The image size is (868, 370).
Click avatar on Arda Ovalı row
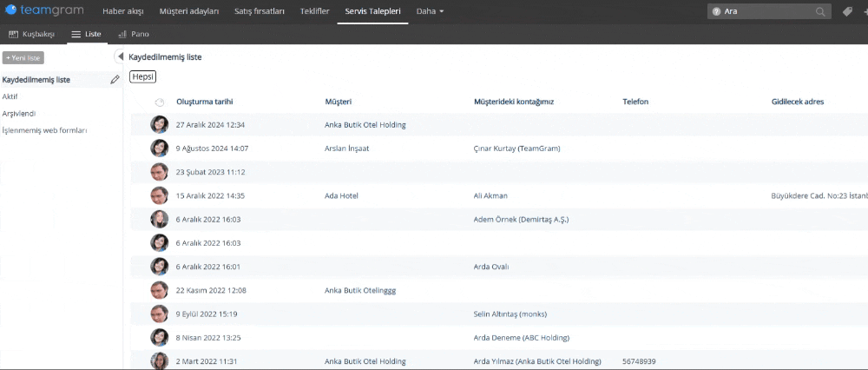tap(160, 267)
